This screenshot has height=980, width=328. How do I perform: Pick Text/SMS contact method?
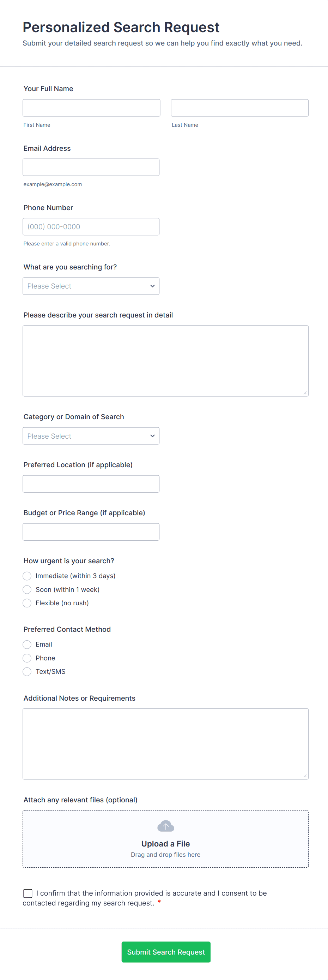click(27, 671)
